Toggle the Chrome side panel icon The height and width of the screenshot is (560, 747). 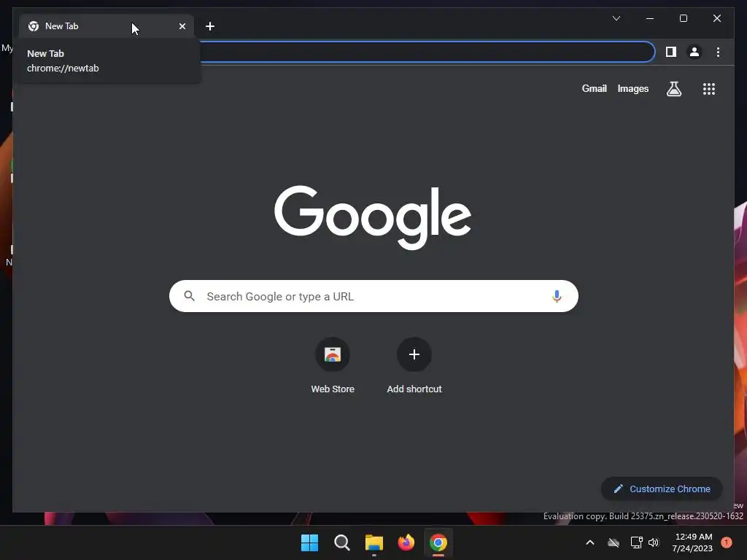(x=671, y=52)
